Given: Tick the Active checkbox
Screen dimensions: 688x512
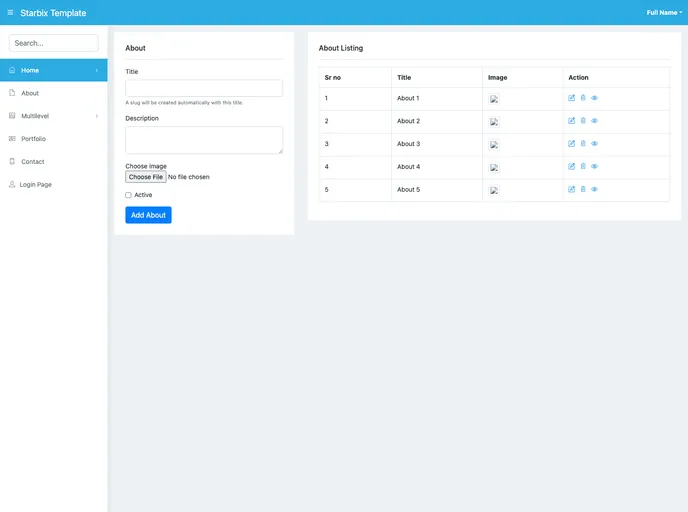Looking at the screenshot, I should (128, 195).
